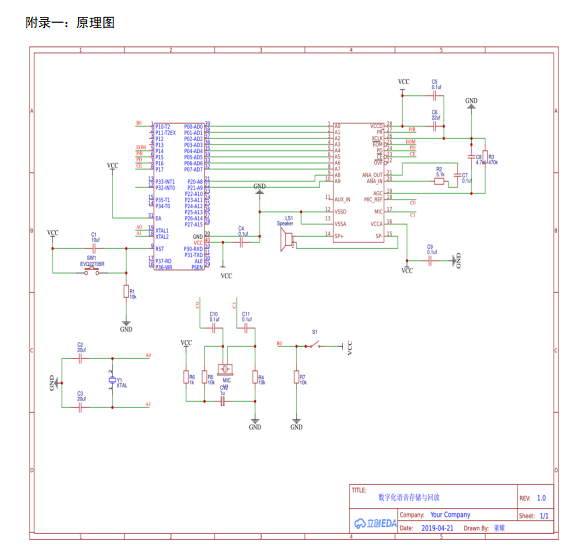The height and width of the screenshot is (550, 567).
Task: Click capacitor C4 0.1uf near the microcontroller
Action: (242, 243)
